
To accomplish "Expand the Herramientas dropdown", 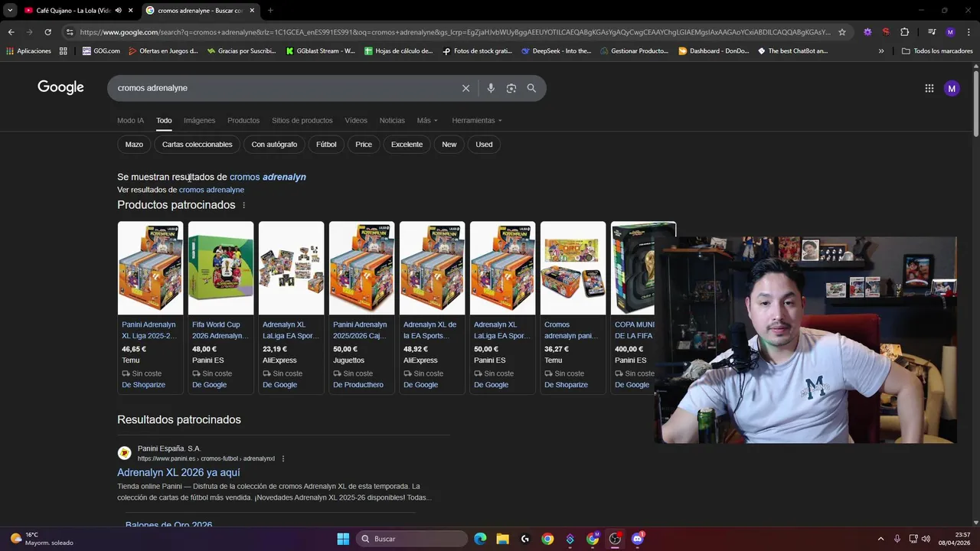I will click(x=477, y=120).
